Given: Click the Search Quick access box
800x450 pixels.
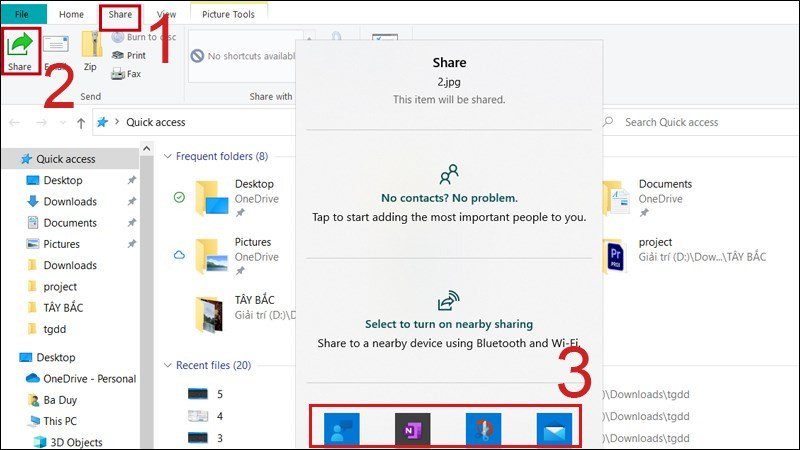Looking at the screenshot, I should [x=699, y=122].
